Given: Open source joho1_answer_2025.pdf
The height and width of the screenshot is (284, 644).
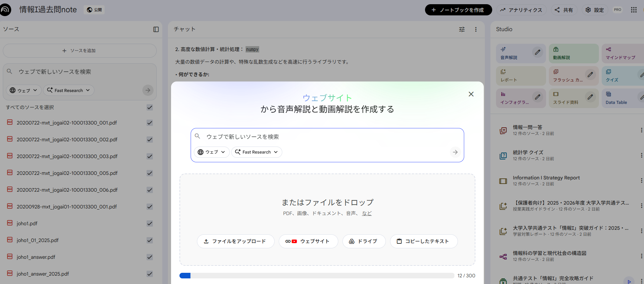Looking at the screenshot, I should [x=43, y=274].
